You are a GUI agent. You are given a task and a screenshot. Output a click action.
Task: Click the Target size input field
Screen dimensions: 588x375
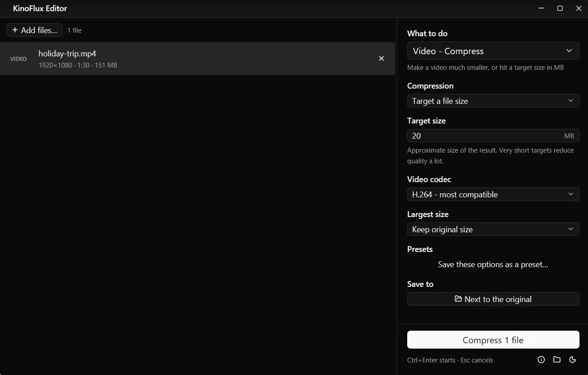click(493, 136)
